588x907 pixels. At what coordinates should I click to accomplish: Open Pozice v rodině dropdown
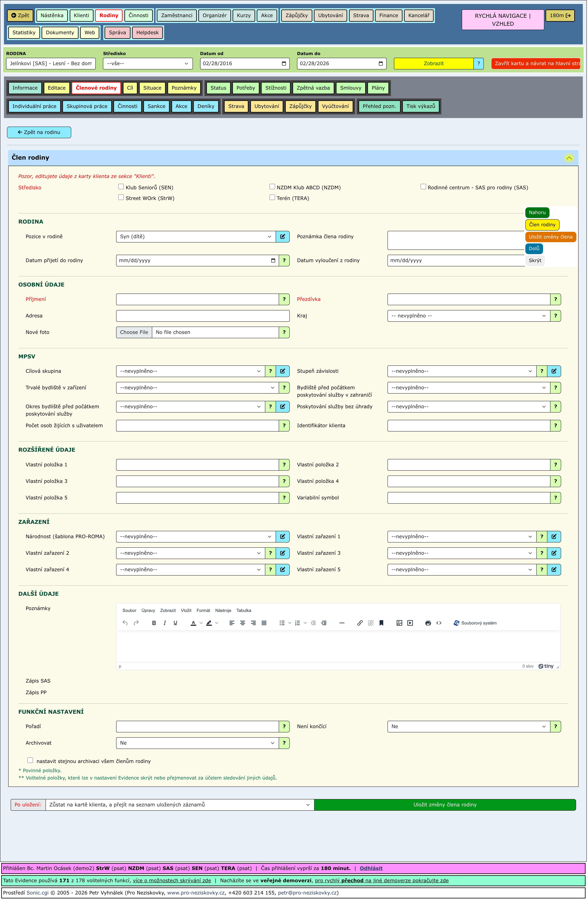tap(196, 237)
